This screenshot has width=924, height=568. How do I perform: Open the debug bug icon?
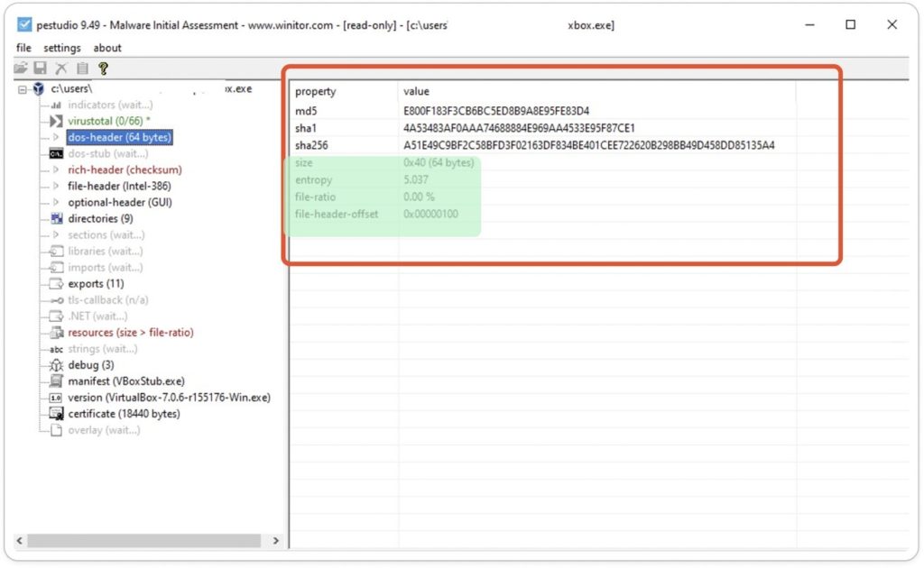point(56,365)
